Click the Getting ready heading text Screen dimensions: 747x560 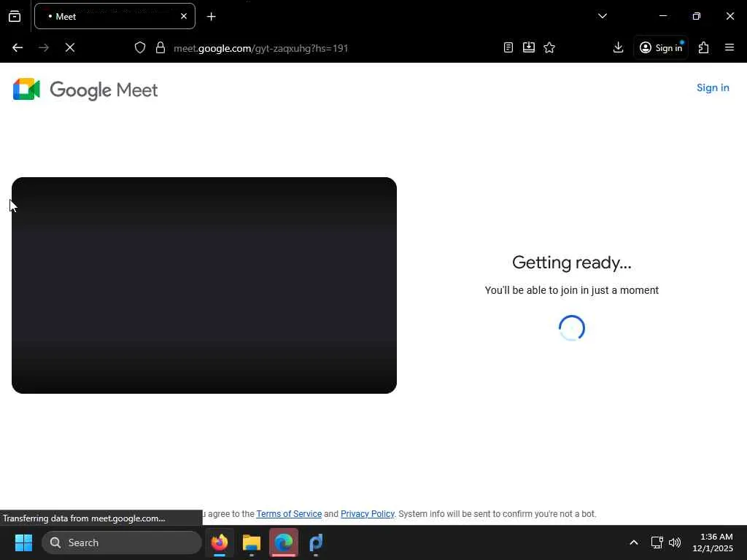coord(572,262)
